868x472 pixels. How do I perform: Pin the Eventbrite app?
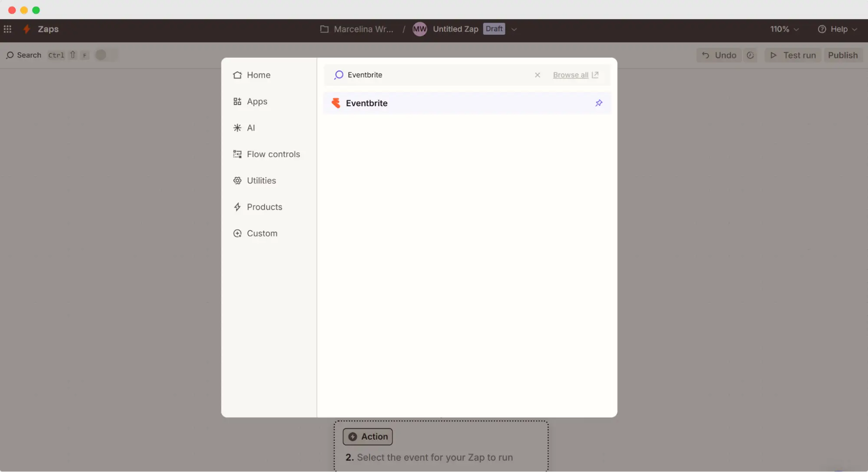[599, 103]
